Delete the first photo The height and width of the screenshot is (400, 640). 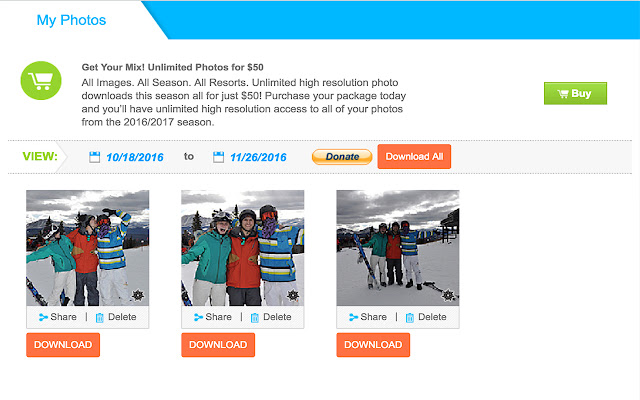[x=115, y=317]
